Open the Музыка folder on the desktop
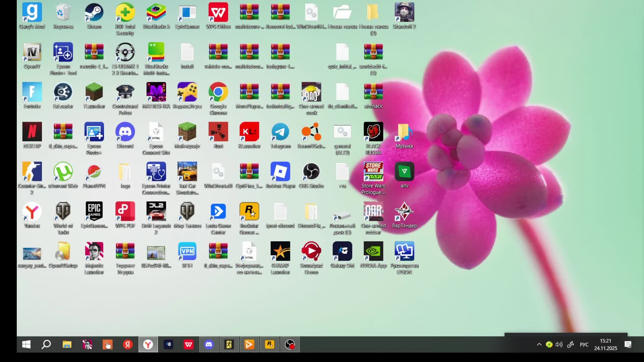This screenshot has height=362, width=644. tap(404, 132)
